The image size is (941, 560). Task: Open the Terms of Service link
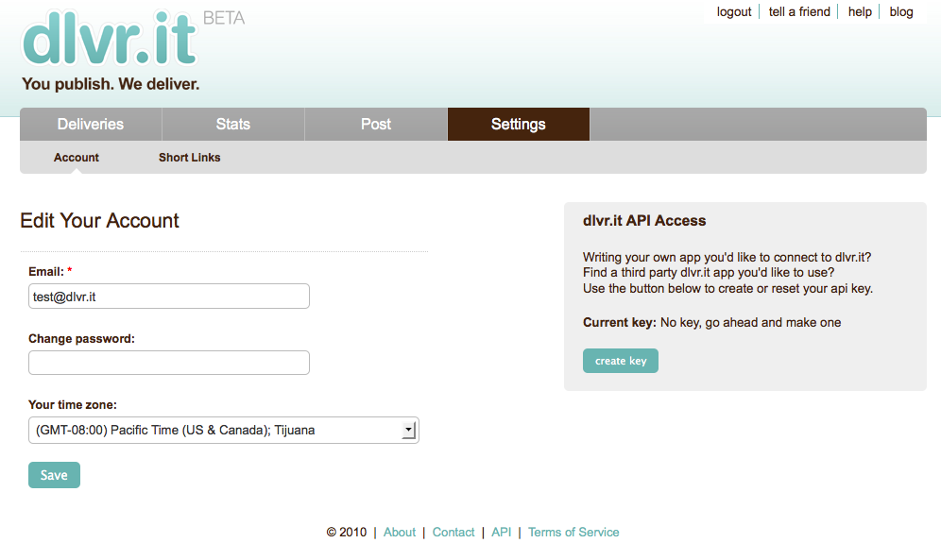[573, 533]
